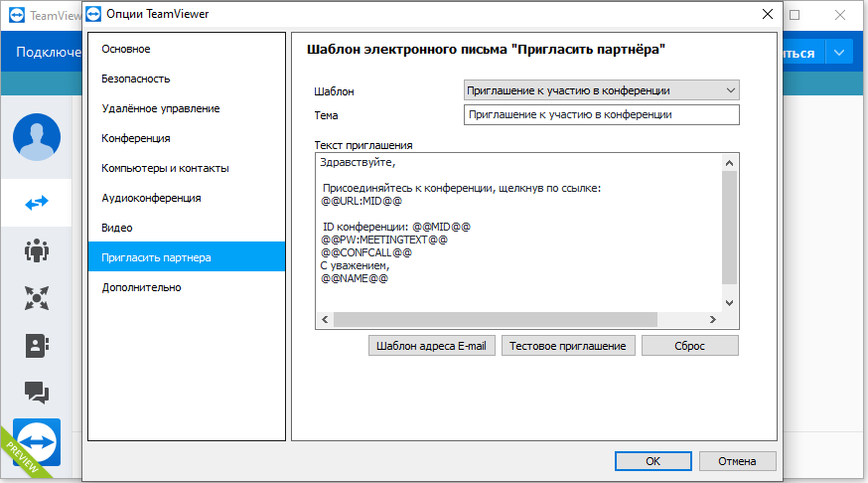Open the Meeting people icon in sidebar
868x483 pixels.
pos(37,250)
